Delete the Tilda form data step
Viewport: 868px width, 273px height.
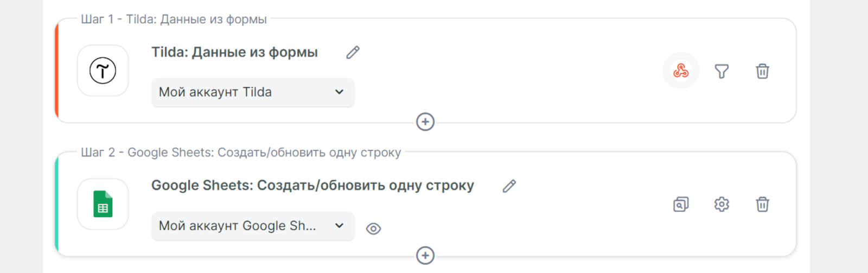click(x=762, y=71)
